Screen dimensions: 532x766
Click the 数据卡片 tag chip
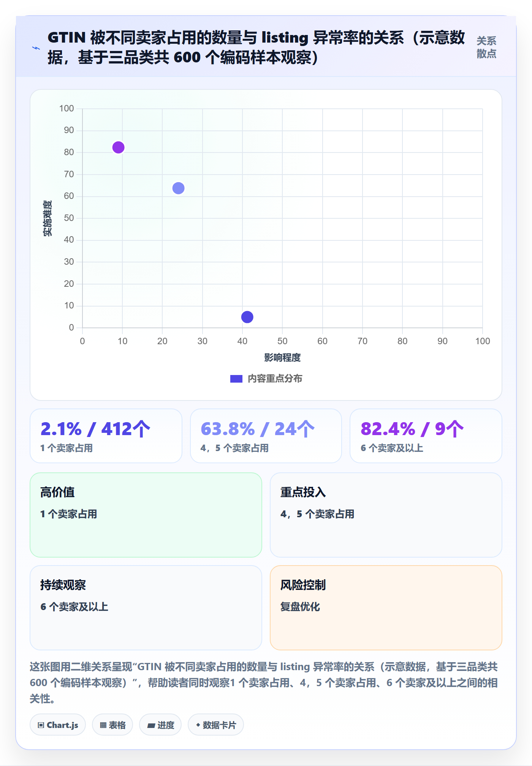click(x=216, y=725)
